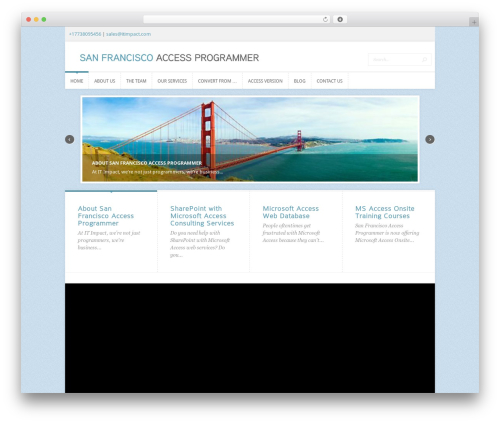Image resolution: width=500 pixels, height=423 pixels.
Task: Open the About Us menu item
Action: [104, 81]
